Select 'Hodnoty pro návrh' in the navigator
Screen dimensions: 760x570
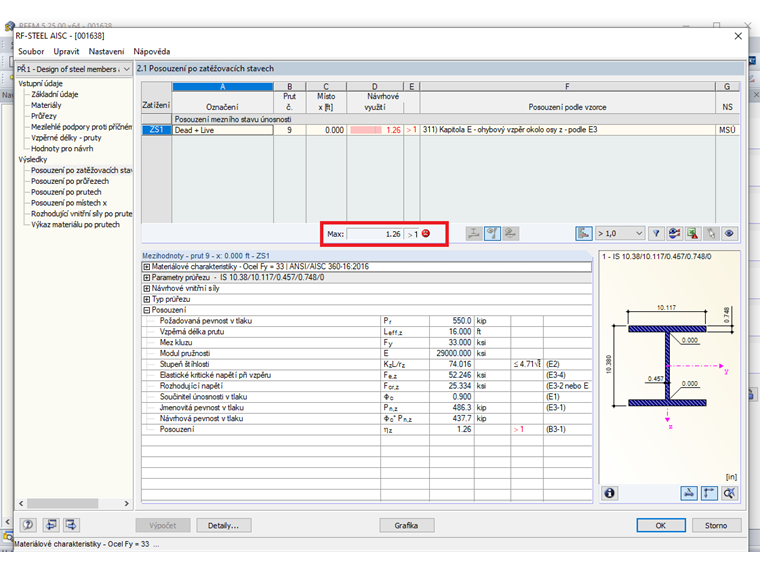(62, 149)
